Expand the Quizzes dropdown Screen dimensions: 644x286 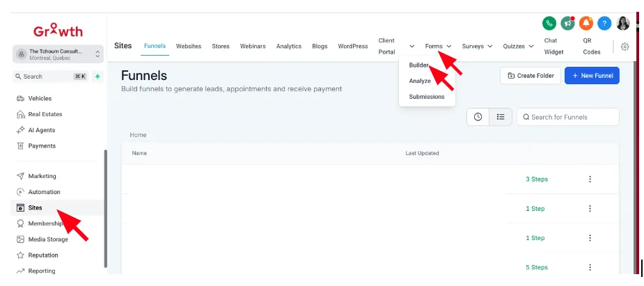coord(518,47)
